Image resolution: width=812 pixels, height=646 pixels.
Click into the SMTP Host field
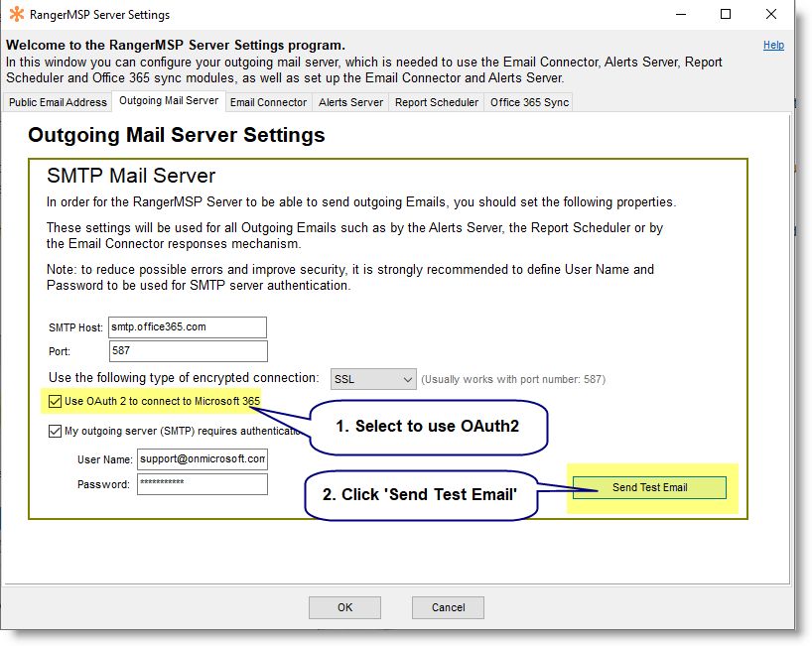tap(188, 327)
